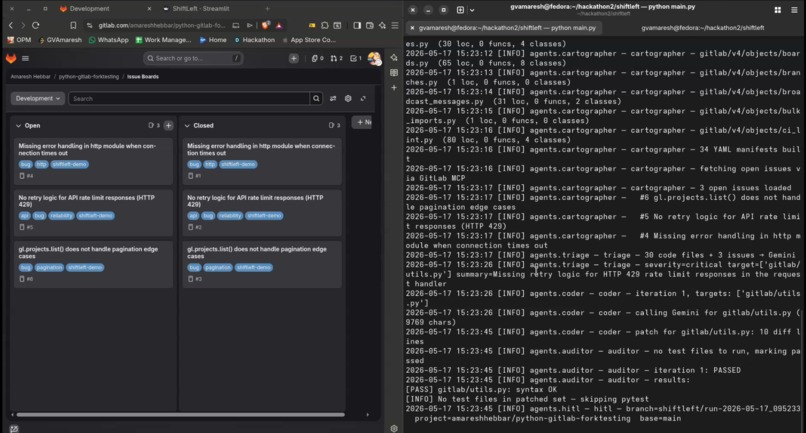Open issue #4 card in Open list
The width and height of the screenshot is (806, 433).
(93, 161)
